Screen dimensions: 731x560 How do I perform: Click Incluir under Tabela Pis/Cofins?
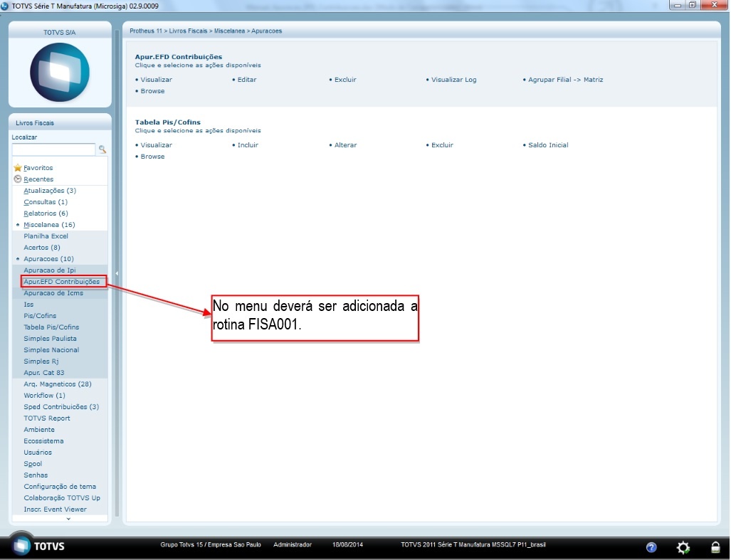pyautogui.click(x=248, y=145)
